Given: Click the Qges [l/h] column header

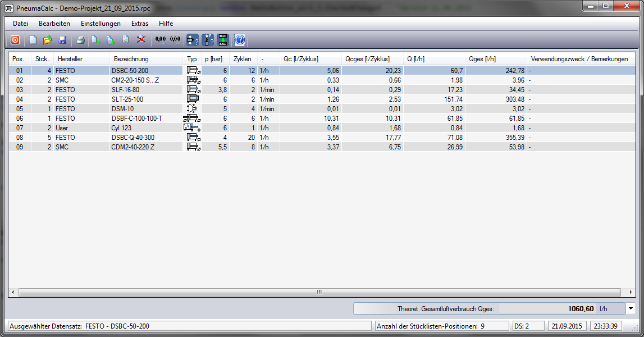Looking at the screenshot, I should click(496, 59).
